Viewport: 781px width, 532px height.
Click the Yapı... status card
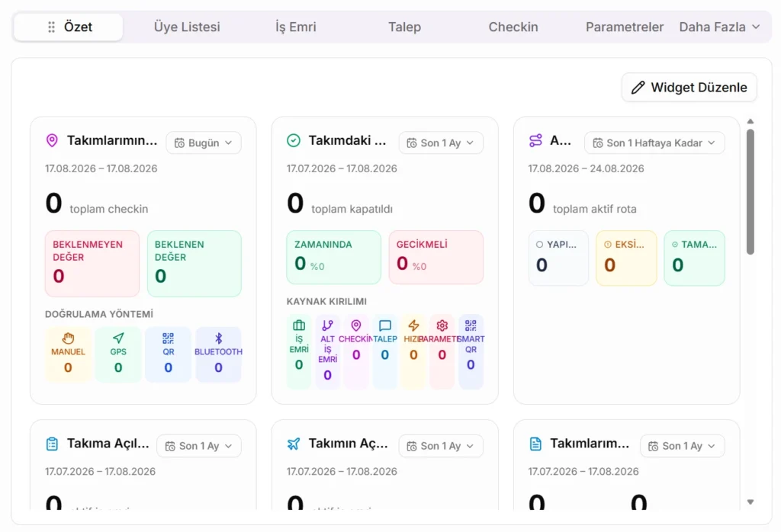coord(558,258)
